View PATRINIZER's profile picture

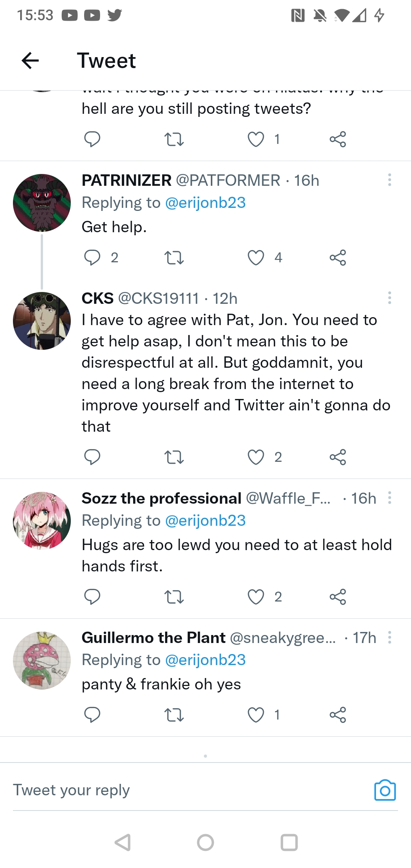click(x=42, y=203)
